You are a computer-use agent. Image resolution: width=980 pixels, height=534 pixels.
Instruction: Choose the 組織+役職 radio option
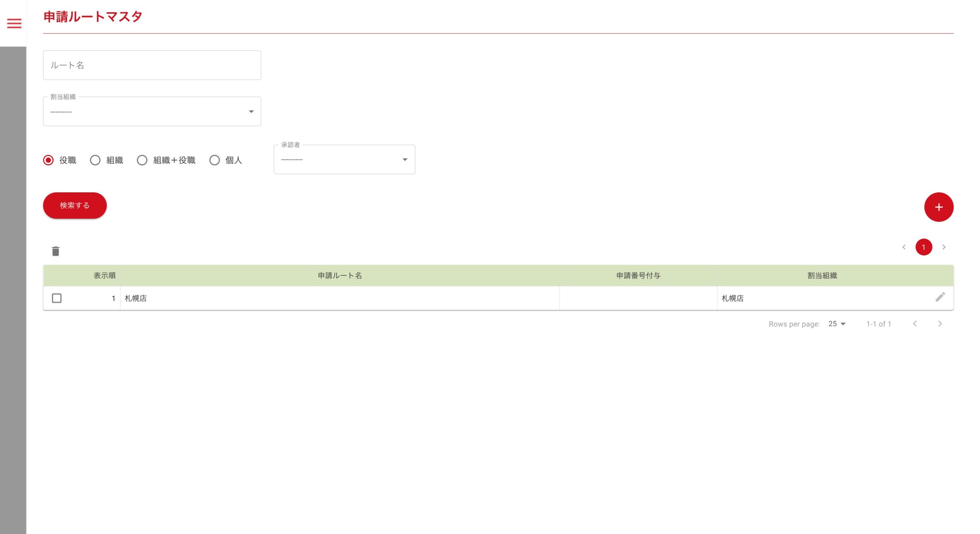(142, 160)
